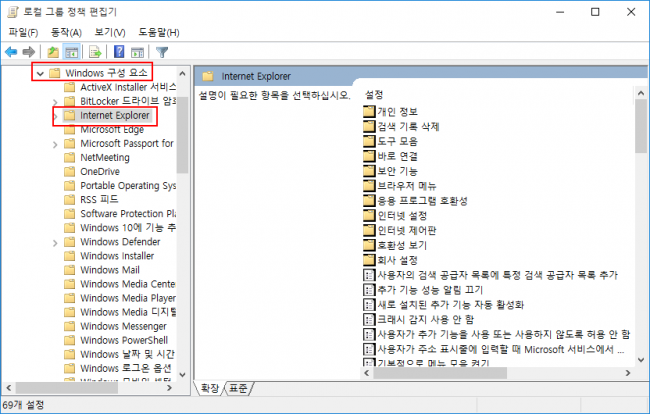
Task: Select Windows Media Center tree item
Action: 120,284
